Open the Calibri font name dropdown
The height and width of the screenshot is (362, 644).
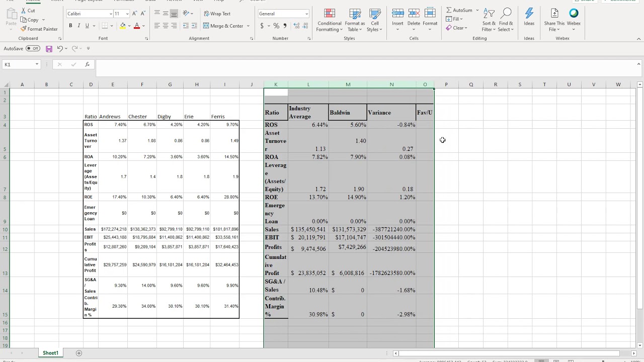111,14
